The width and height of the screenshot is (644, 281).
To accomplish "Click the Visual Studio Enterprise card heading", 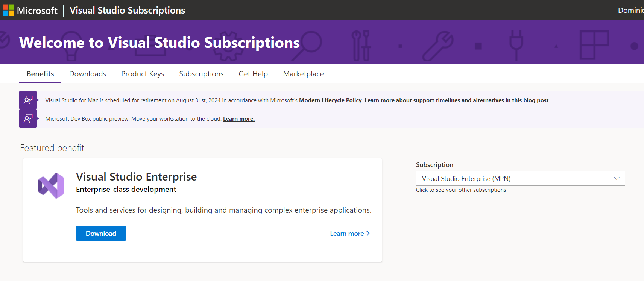I will pos(136,176).
